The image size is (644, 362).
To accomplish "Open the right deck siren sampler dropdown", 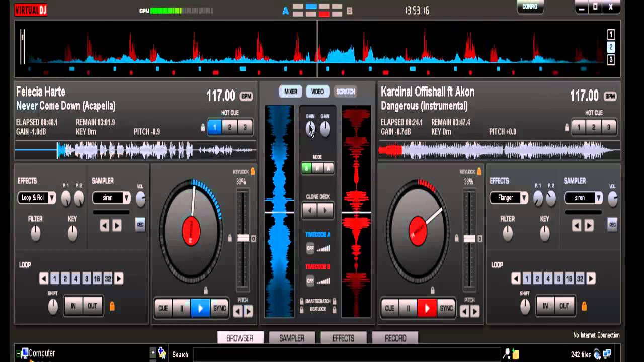I will point(584,198).
